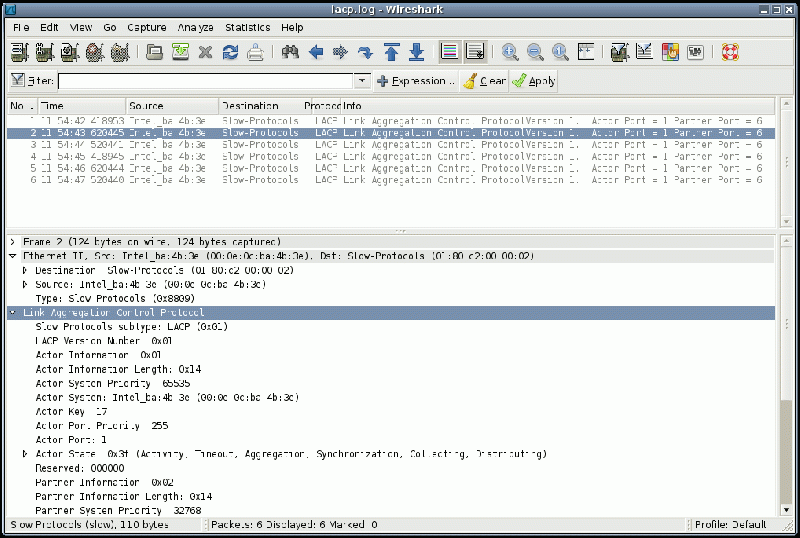Expand the Source Intel_ba node
Screen dimensions: 800x538
24,284
